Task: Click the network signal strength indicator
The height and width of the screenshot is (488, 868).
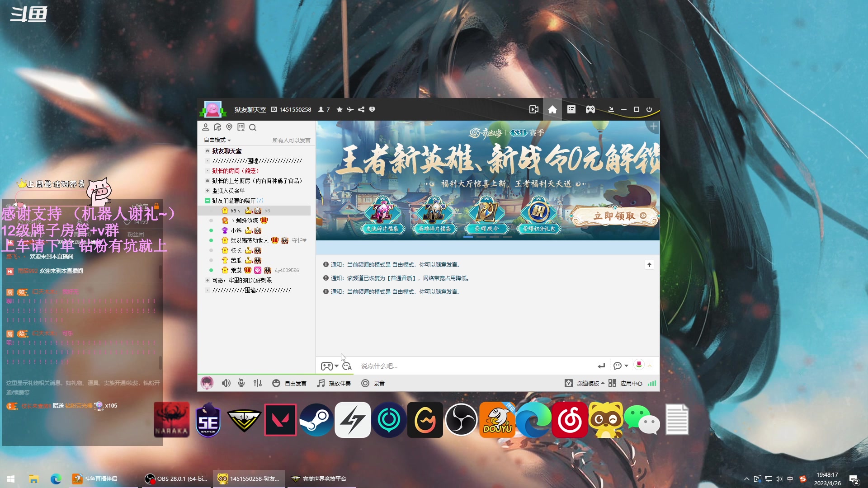Action: (652, 383)
